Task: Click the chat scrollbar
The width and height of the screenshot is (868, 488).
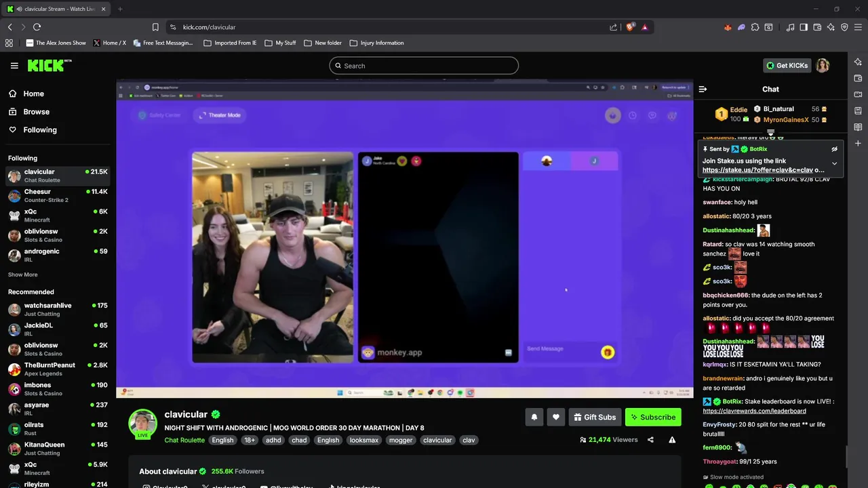Action: click(x=845, y=457)
